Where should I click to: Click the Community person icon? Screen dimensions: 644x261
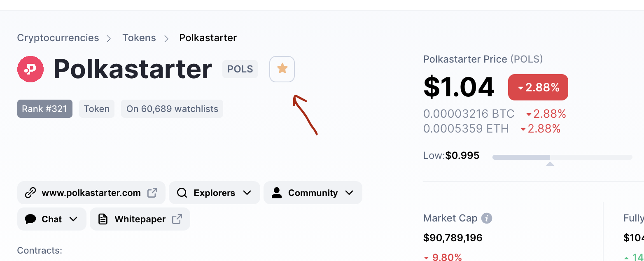pyautogui.click(x=277, y=193)
